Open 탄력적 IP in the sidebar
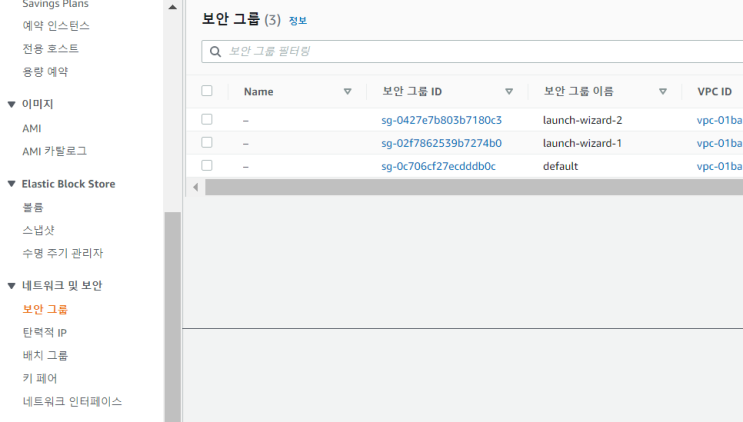This screenshot has width=743, height=422. pos(45,332)
